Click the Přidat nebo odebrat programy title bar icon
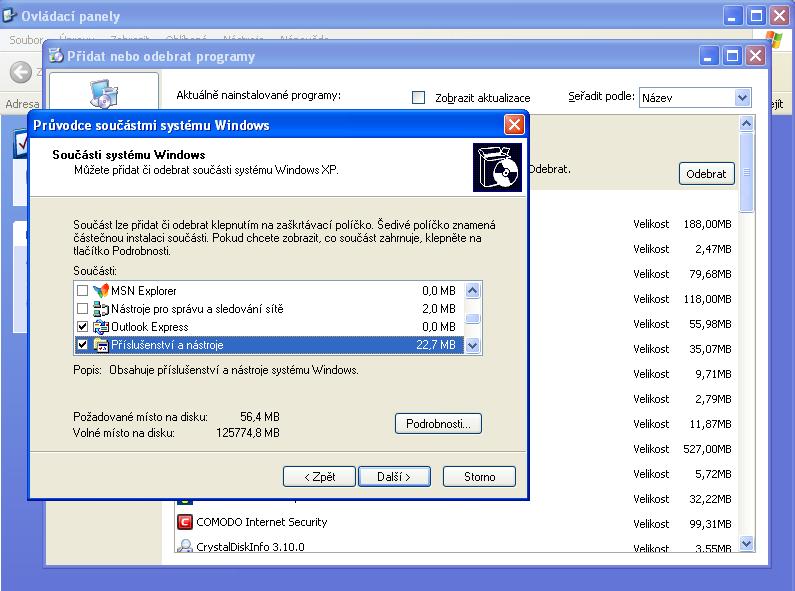The image size is (795, 591). [56, 55]
